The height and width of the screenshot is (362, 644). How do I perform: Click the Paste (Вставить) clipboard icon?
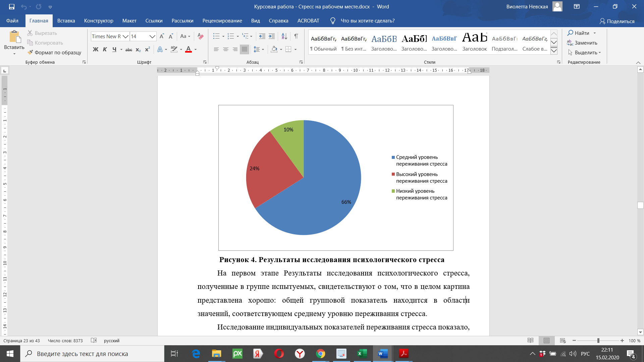14,37
